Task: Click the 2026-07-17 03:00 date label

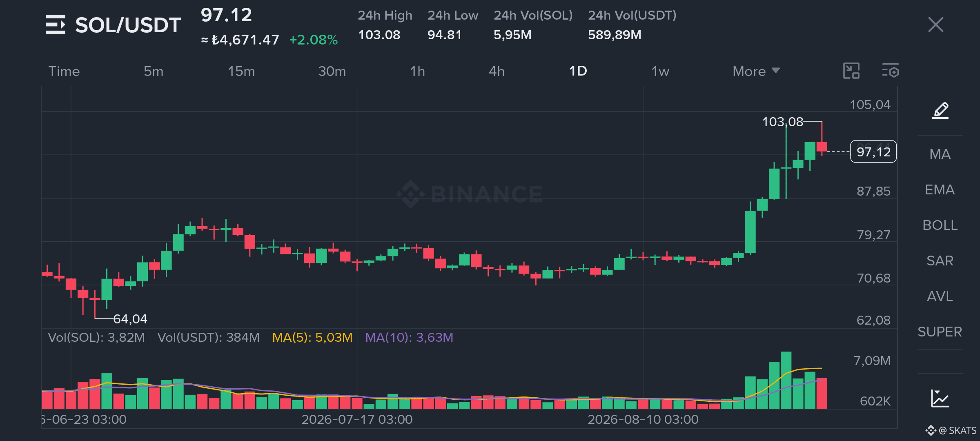Action: [x=357, y=419]
